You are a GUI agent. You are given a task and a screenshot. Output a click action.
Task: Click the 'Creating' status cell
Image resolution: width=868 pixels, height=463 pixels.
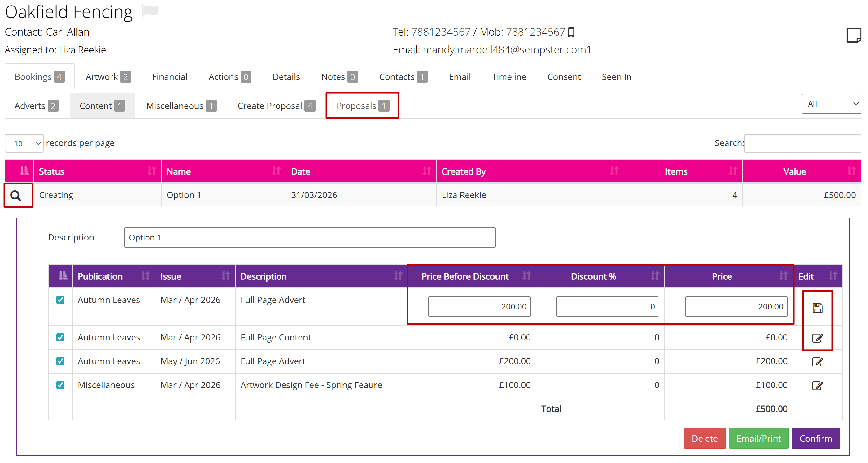tap(97, 195)
